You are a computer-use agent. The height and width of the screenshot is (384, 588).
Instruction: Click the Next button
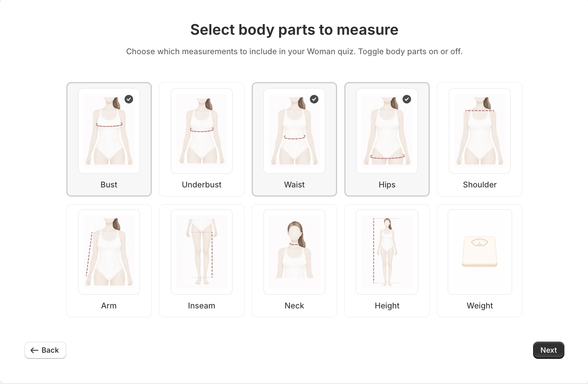click(x=548, y=350)
